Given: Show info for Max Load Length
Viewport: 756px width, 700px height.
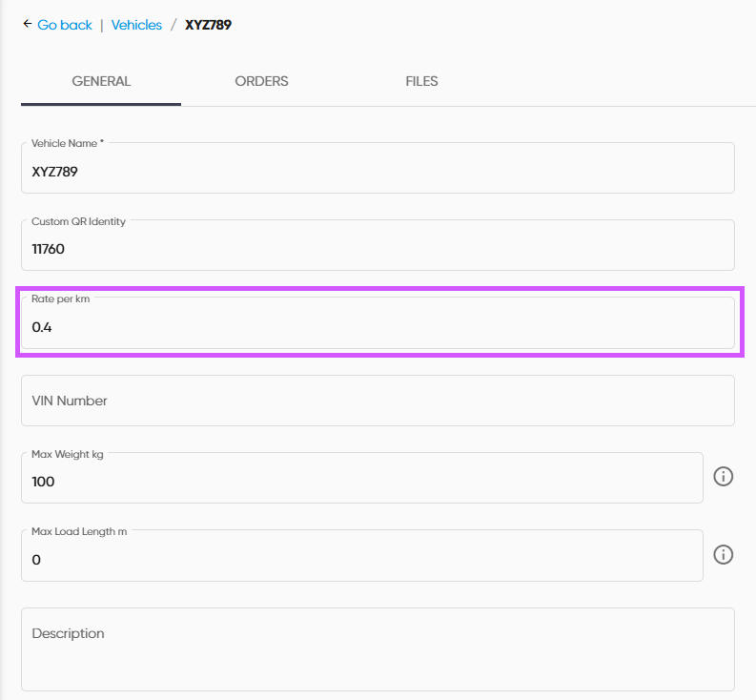Looking at the screenshot, I should coord(724,555).
